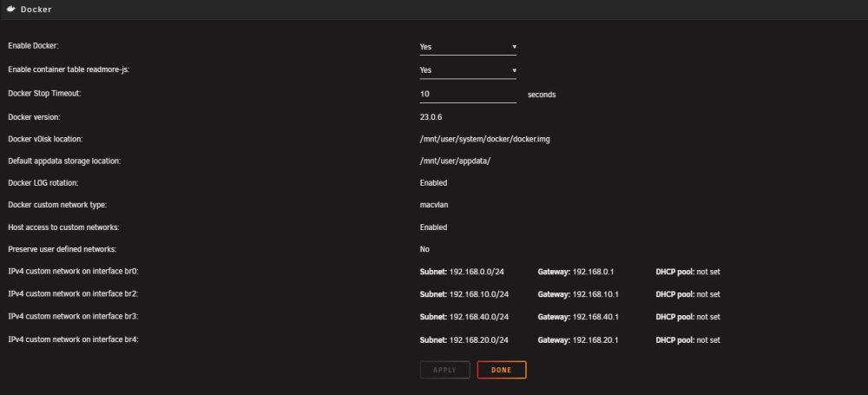Click the greyed Apply button
The height and width of the screenshot is (395, 868).
[444, 370]
